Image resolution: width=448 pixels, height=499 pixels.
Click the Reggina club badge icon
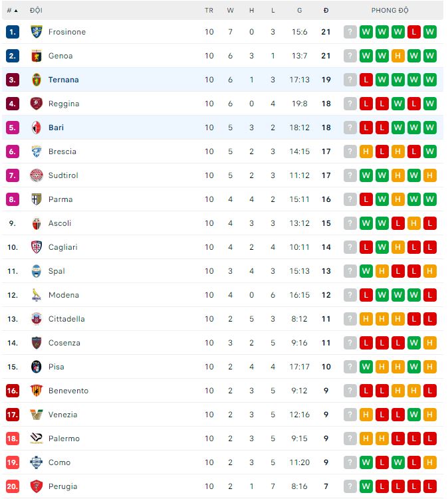coord(36,104)
